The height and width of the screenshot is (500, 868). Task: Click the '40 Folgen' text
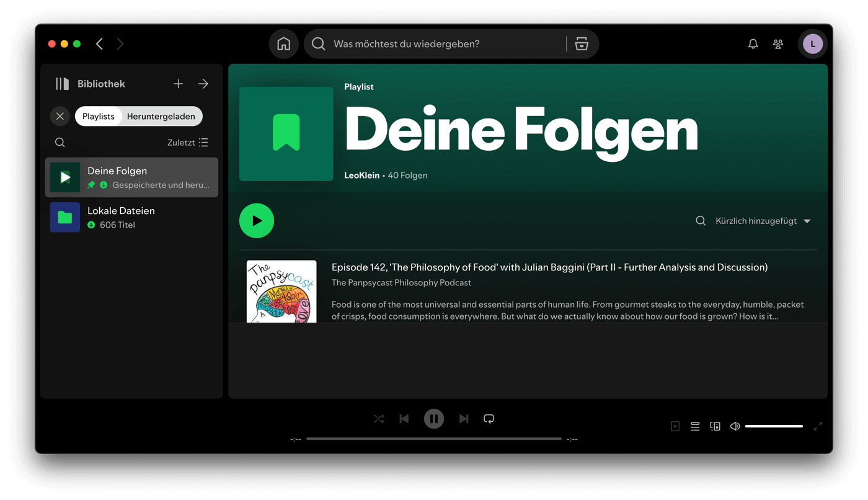click(x=407, y=176)
